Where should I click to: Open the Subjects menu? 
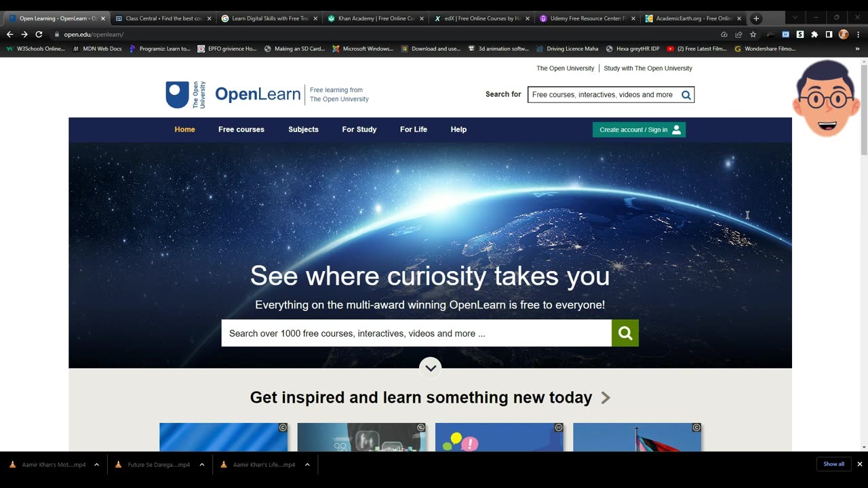point(303,129)
